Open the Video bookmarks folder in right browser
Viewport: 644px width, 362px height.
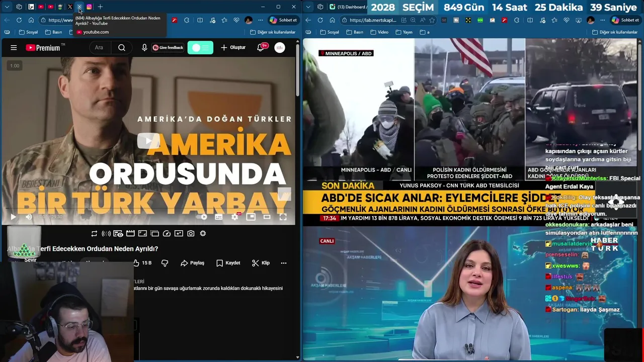click(379, 32)
